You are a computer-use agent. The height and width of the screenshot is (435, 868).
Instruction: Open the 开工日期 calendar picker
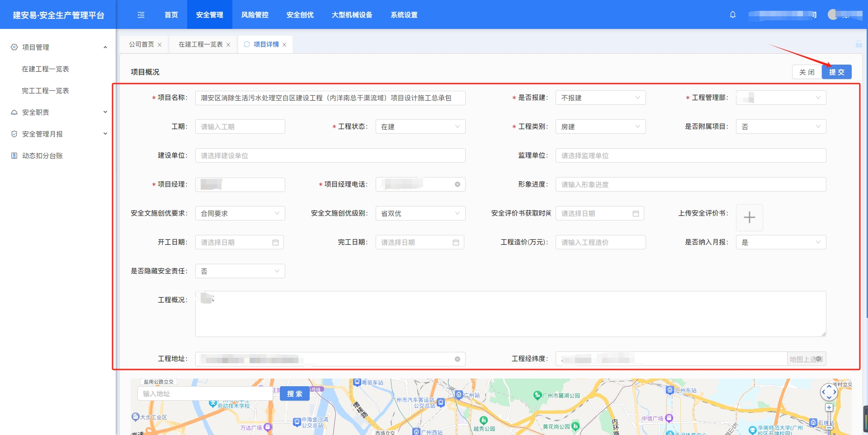pos(275,243)
